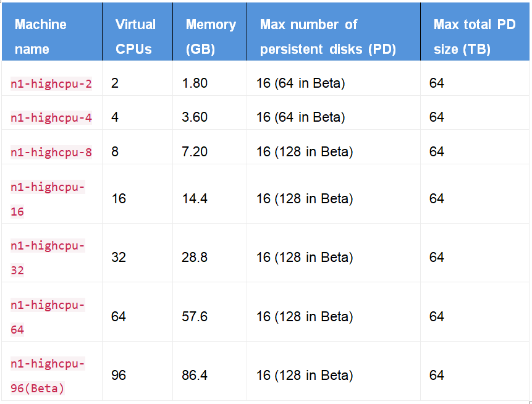The width and height of the screenshot is (532, 404).
Task: Click the 96 virtual CPUs cell
Action: 119,376
